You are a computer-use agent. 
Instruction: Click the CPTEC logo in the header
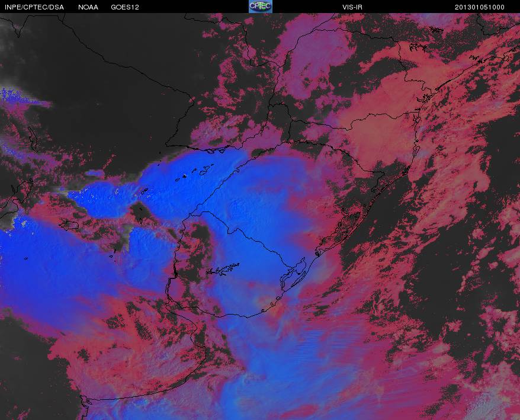[x=261, y=7]
